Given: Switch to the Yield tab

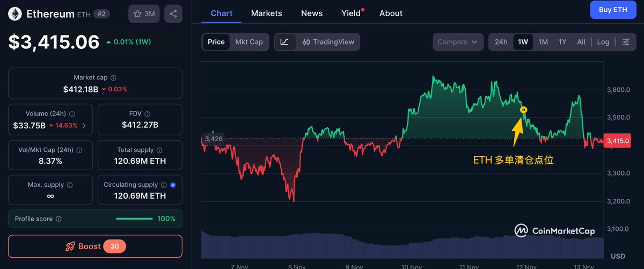Looking at the screenshot, I should 351,13.
